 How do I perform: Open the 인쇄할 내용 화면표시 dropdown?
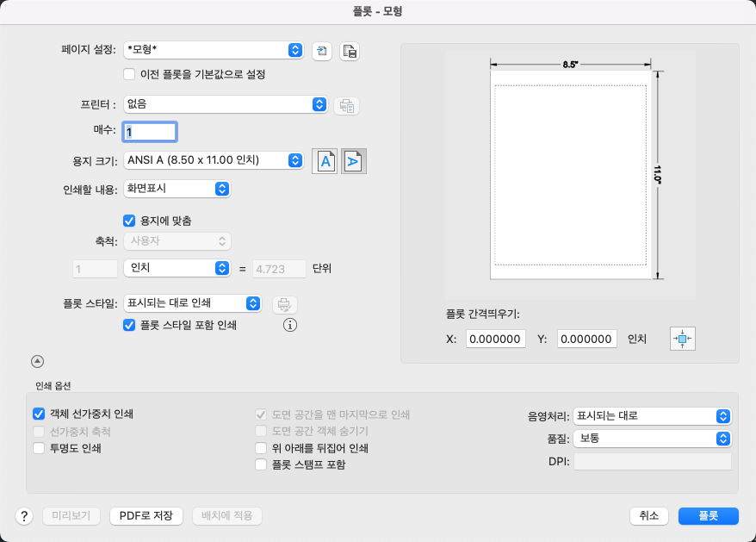pyautogui.click(x=177, y=189)
